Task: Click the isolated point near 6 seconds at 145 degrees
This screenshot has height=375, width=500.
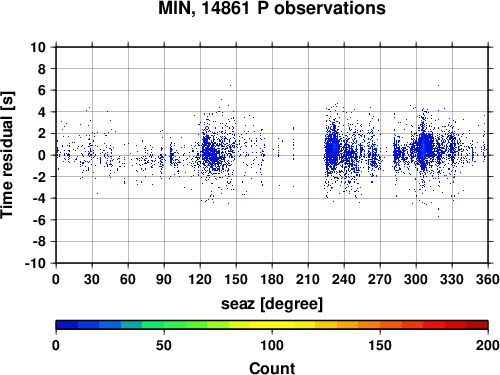Action: pos(230,85)
